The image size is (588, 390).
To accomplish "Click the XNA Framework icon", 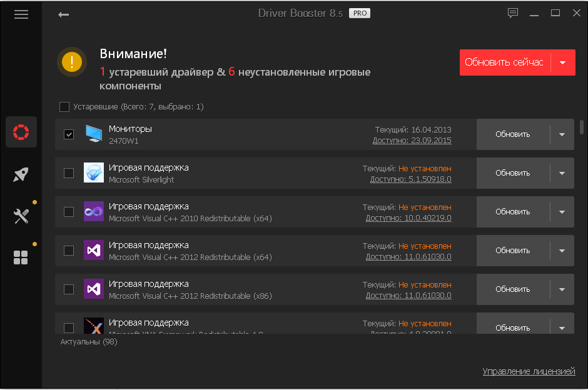I will point(93,325).
